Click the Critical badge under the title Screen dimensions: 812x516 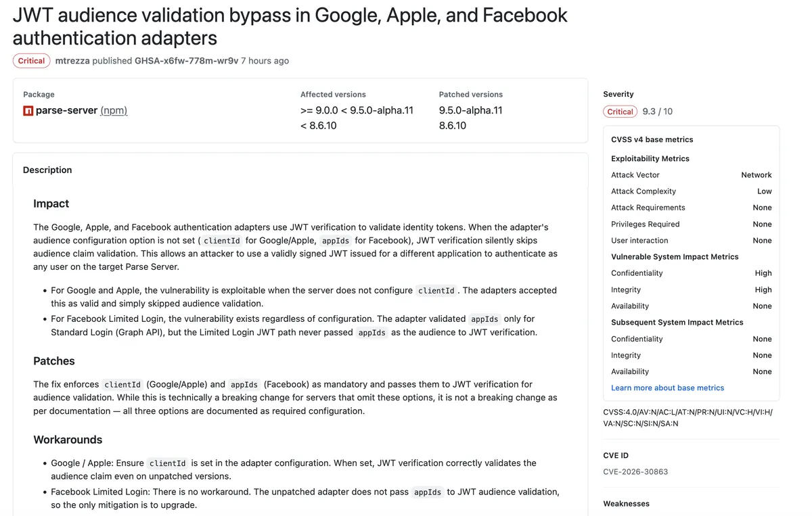(x=31, y=61)
